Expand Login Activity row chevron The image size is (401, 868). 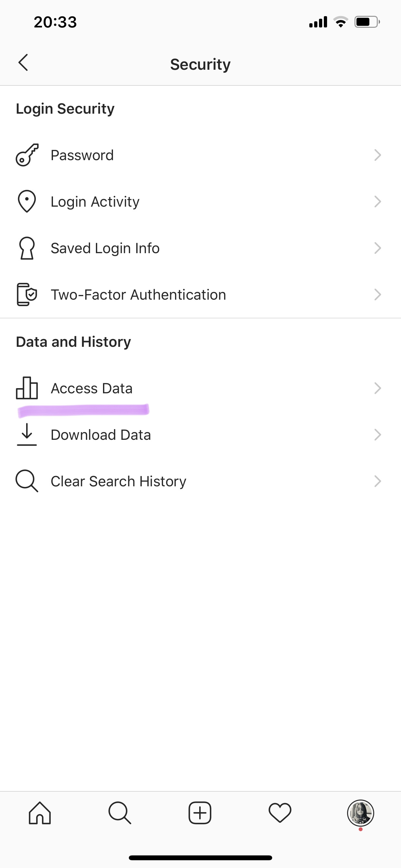pyautogui.click(x=377, y=201)
